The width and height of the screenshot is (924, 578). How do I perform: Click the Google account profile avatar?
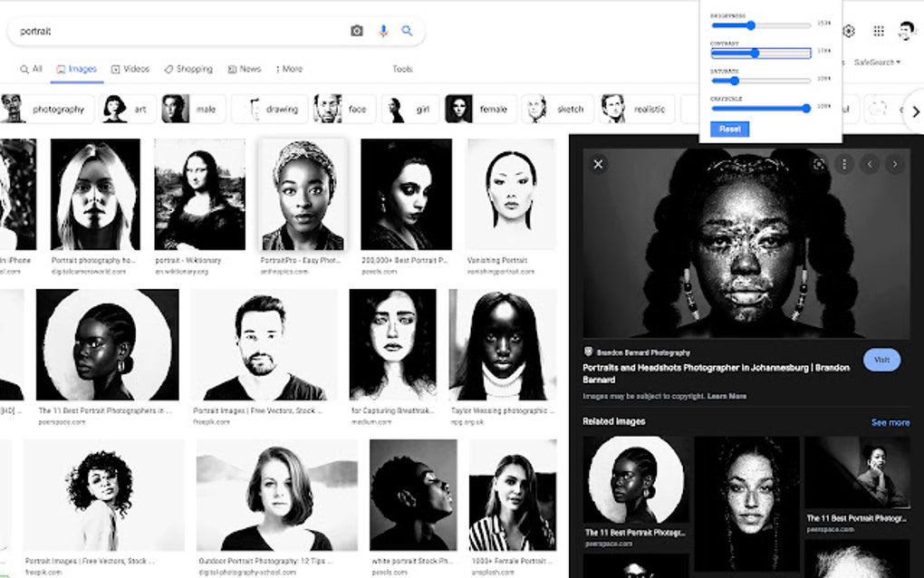[x=906, y=30]
